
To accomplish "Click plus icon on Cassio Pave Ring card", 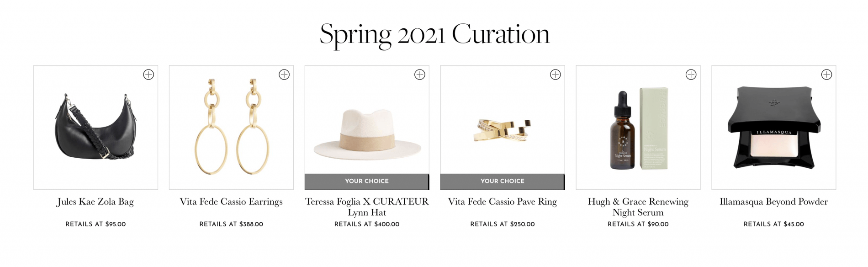I will pyautogui.click(x=556, y=75).
